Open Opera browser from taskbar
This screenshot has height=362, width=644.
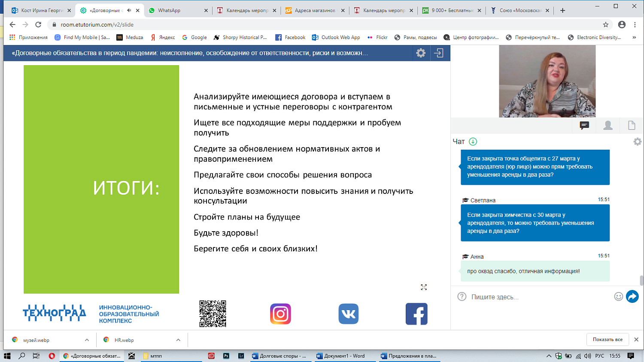click(x=52, y=356)
